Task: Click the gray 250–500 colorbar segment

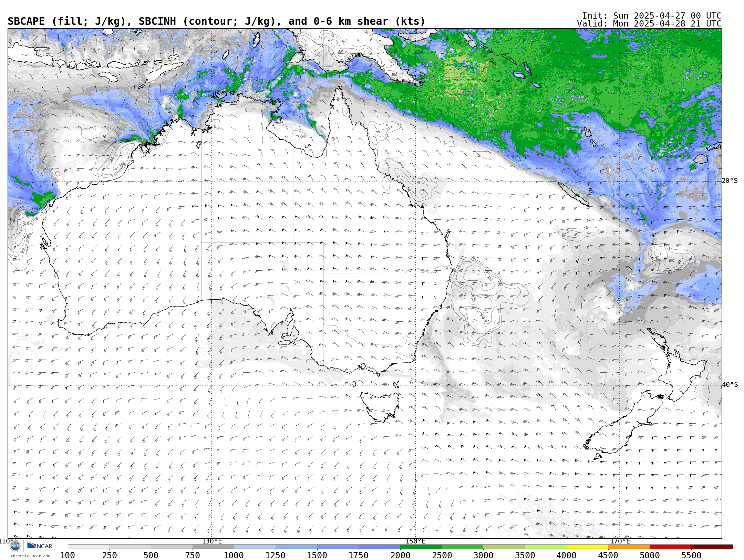Action: [x=130, y=547]
